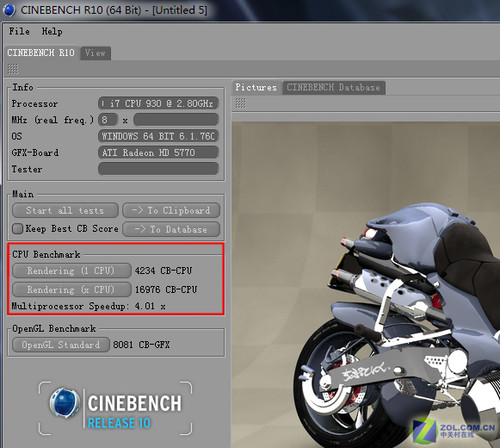
Task: Click the CINEBENCH Release 10 sphere logo
Action: click(64, 402)
